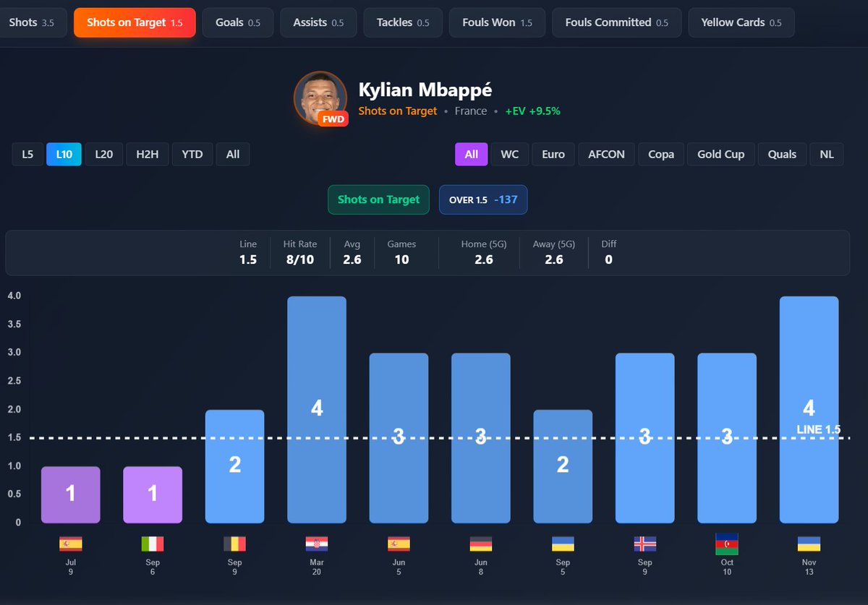The width and height of the screenshot is (868, 605).
Task: Filter by Copa competition
Action: coord(661,154)
